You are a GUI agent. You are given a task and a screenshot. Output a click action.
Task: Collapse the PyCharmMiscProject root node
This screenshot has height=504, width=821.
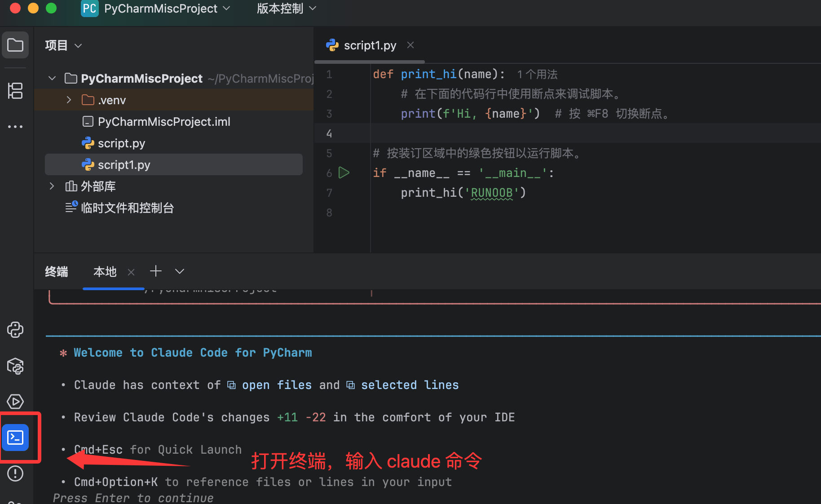(52, 79)
